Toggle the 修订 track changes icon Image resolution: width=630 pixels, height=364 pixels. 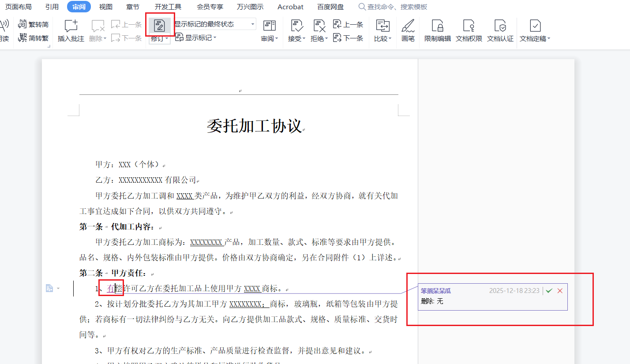pos(159,26)
